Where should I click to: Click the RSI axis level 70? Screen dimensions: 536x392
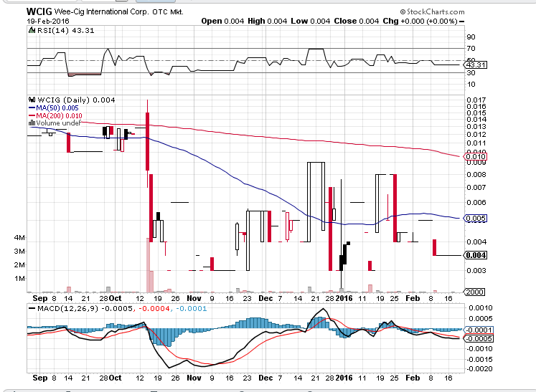click(x=471, y=49)
